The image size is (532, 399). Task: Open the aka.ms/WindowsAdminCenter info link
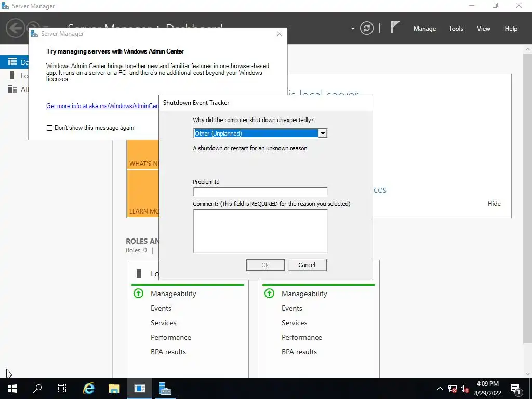pos(102,106)
